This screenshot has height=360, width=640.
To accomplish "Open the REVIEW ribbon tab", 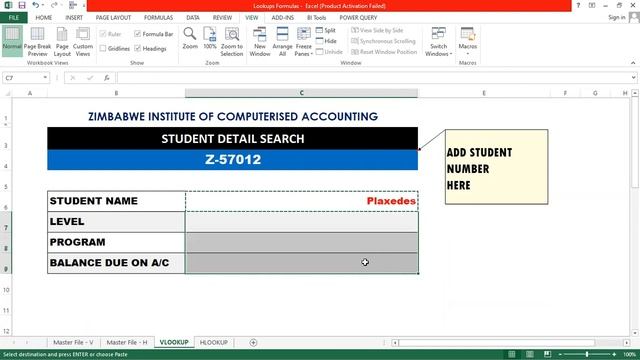I will click(x=222, y=18).
